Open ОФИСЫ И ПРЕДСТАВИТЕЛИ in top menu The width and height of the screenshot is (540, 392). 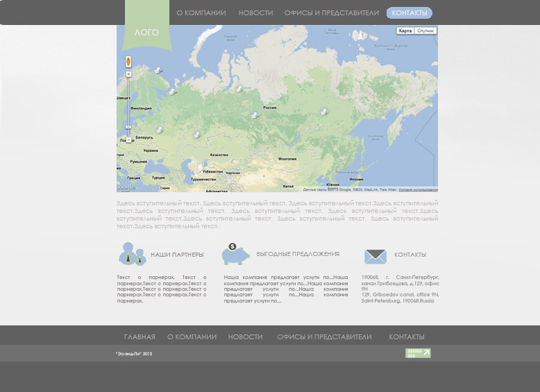click(332, 13)
